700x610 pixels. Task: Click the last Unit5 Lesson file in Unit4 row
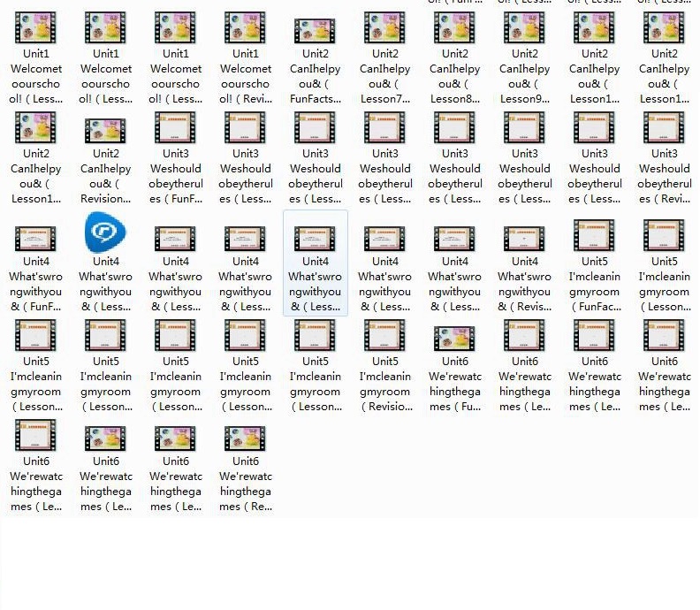[x=665, y=235]
